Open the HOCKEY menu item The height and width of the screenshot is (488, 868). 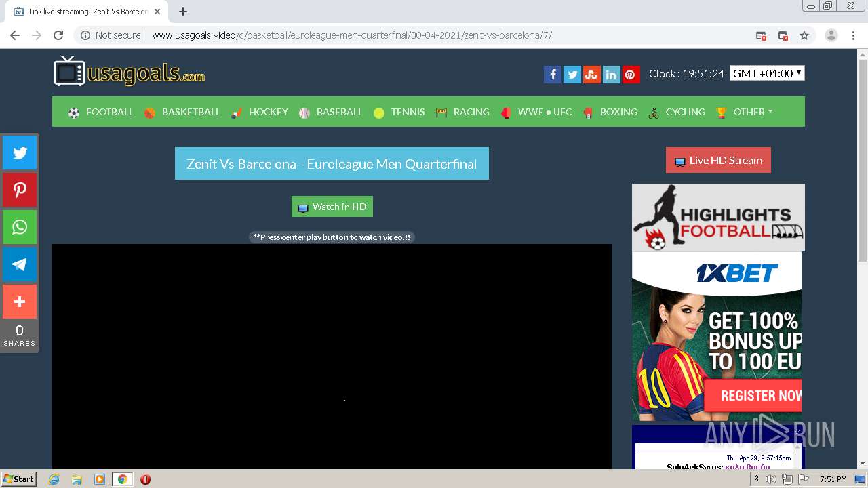[x=260, y=112]
